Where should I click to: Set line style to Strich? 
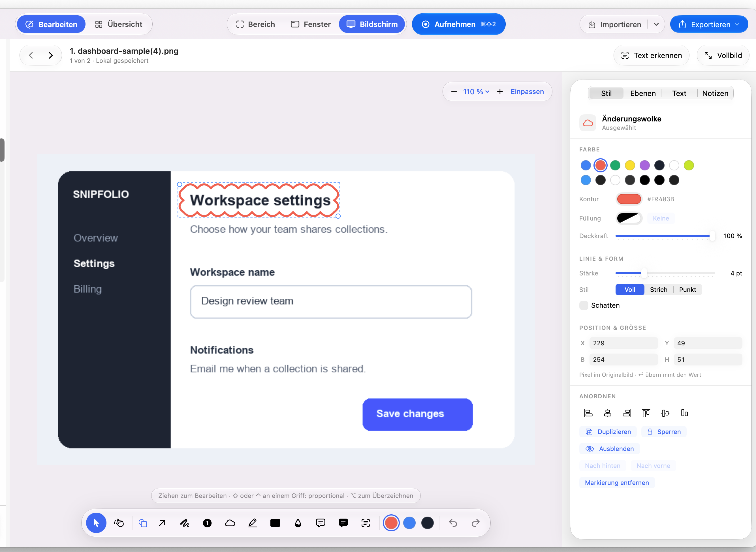coord(658,290)
